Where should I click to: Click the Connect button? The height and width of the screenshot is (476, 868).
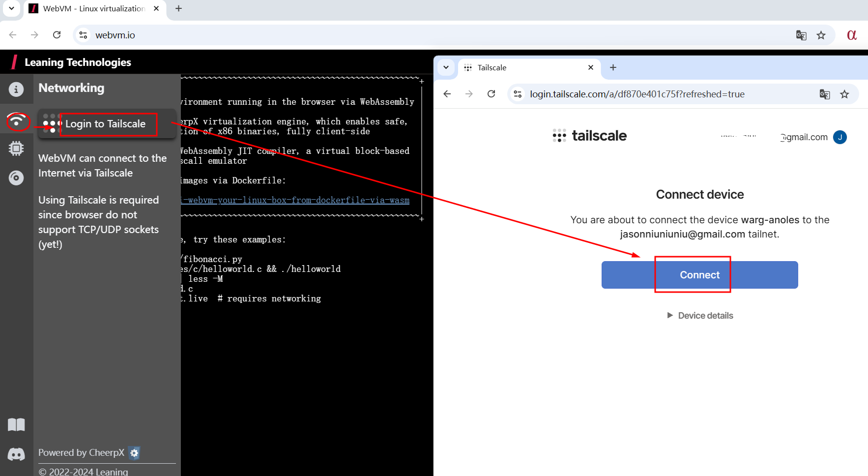pos(699,275)
